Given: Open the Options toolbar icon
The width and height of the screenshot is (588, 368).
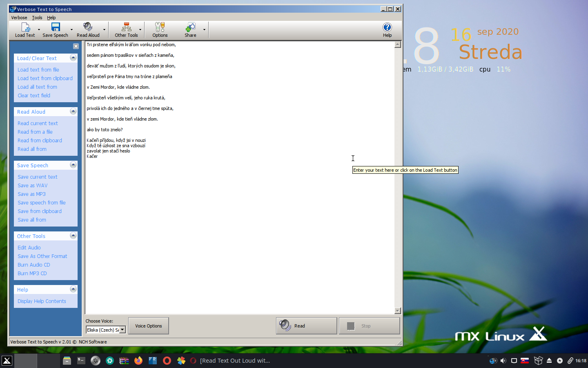Looking at the screenshot, I should tap(160, 30).
